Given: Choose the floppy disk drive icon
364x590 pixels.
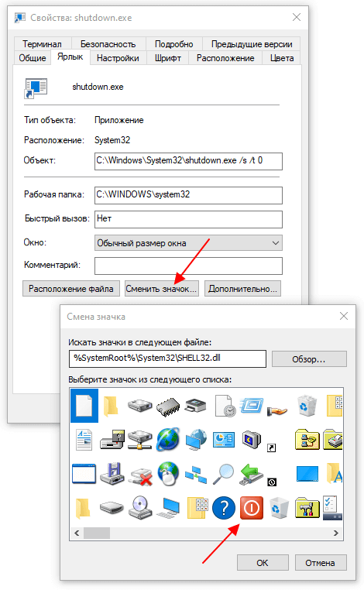Looking at the screenshot, I should tap(112, 474).
